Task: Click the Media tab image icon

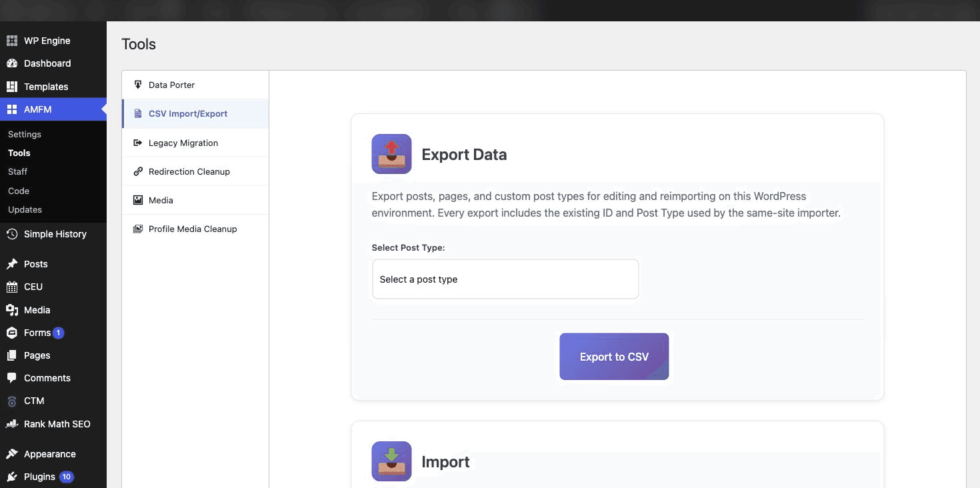Action: pos(138,200)
